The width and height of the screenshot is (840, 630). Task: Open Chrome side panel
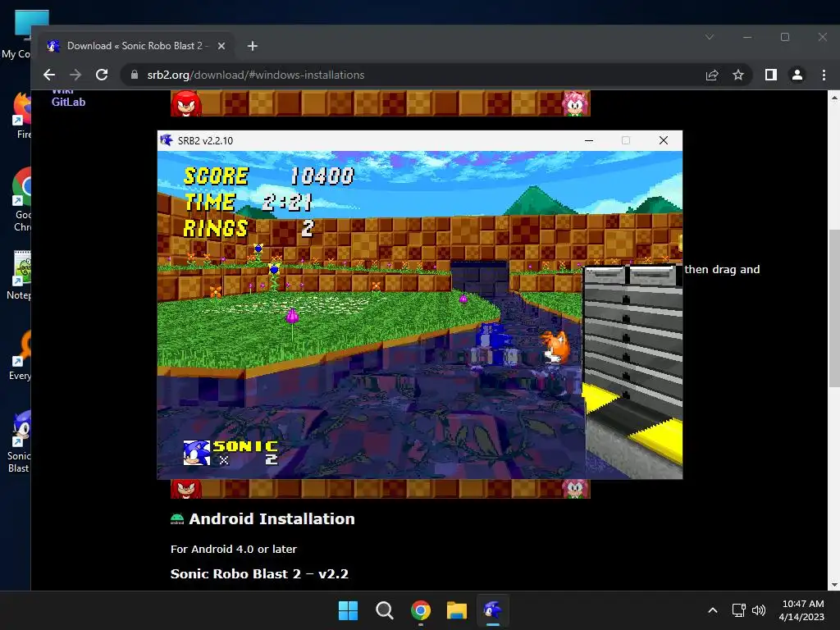click(771, 75)
